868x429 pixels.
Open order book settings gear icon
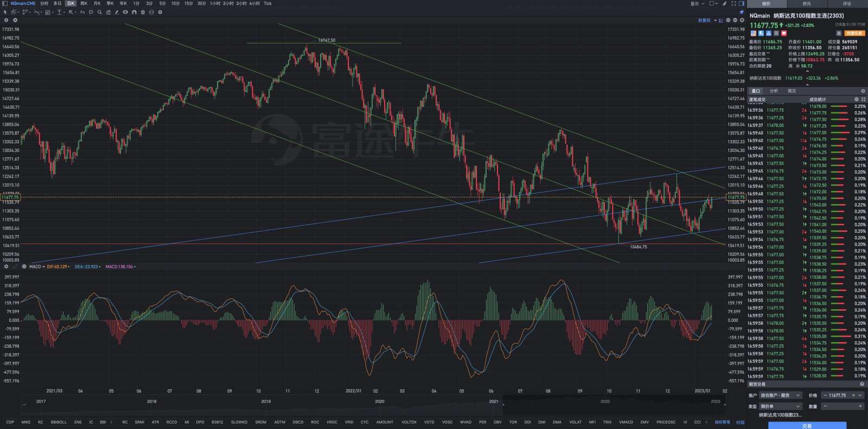[863, 91]
